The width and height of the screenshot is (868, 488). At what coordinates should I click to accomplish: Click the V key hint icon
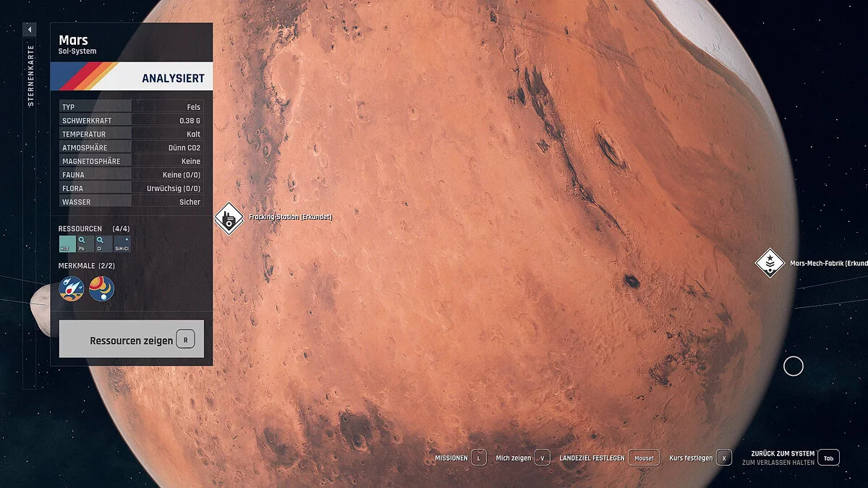[x=544, y=458]
